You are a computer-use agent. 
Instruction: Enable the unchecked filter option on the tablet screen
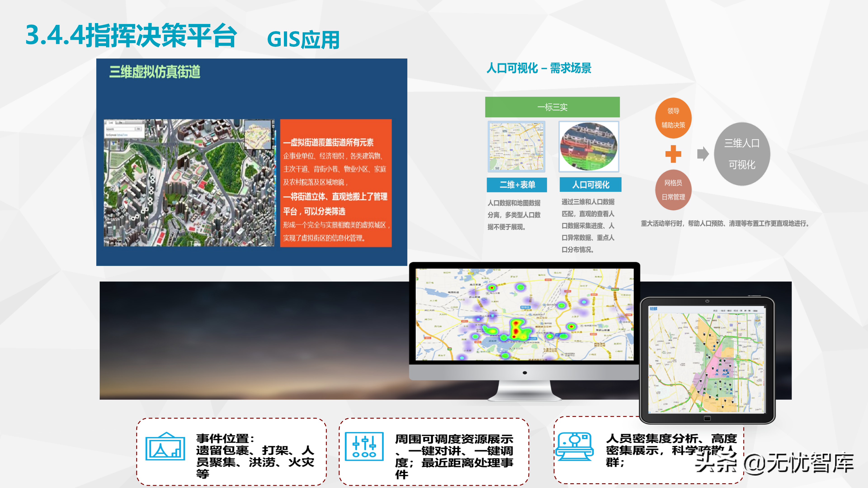[x=744, y=311]
